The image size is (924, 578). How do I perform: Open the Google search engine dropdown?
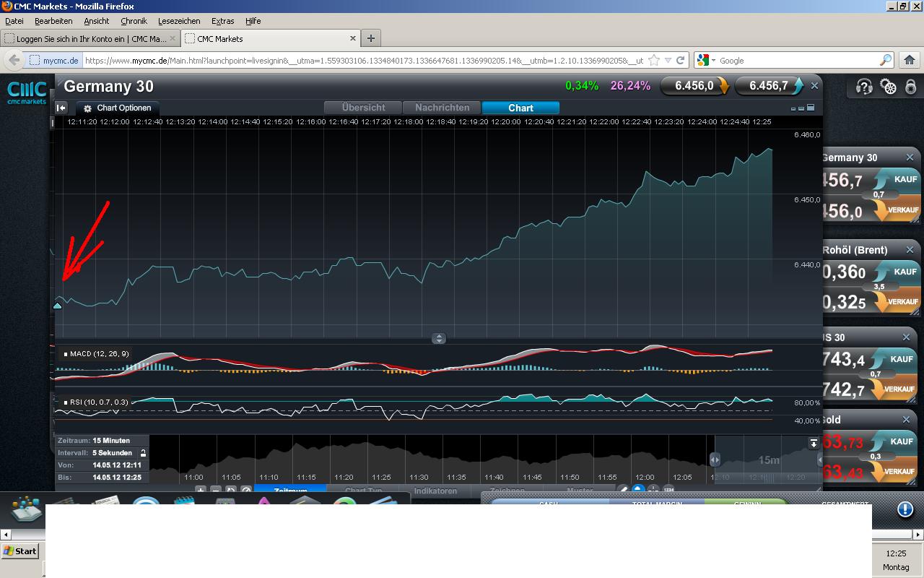(x=707, y=61)
